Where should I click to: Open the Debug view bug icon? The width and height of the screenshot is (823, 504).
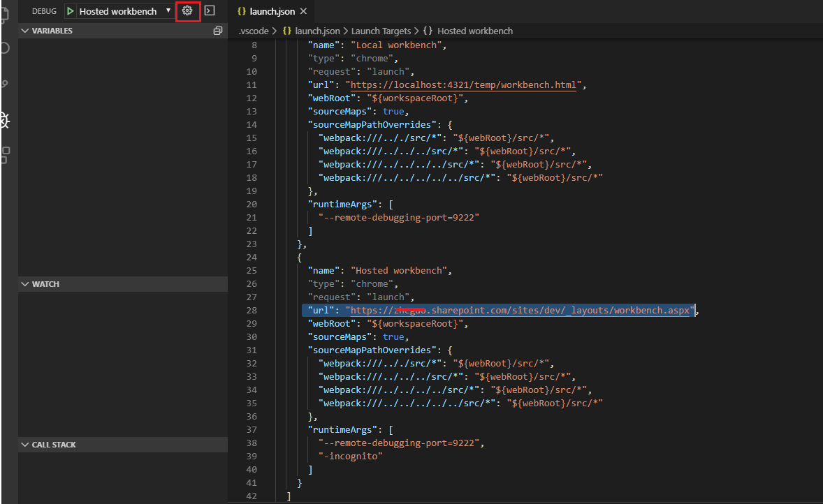pos(4,120)
